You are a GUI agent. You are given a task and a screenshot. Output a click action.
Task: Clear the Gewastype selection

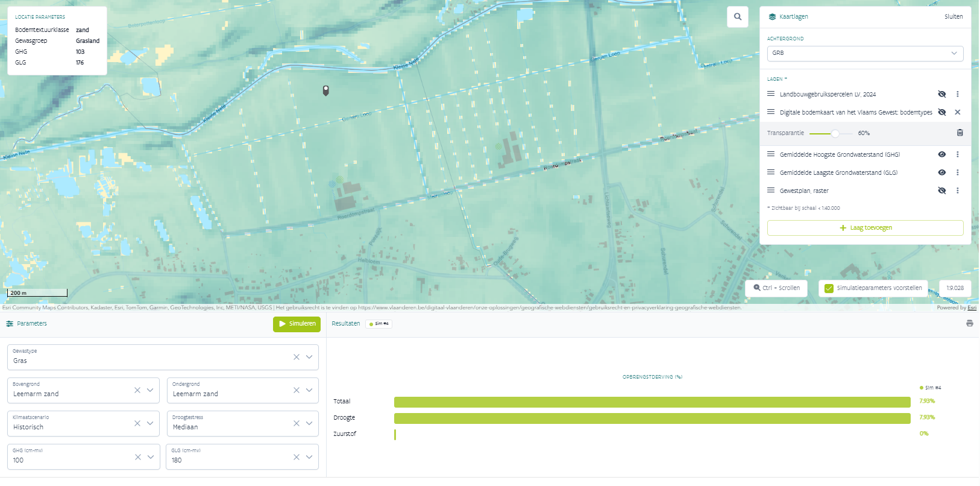(297, 357)
